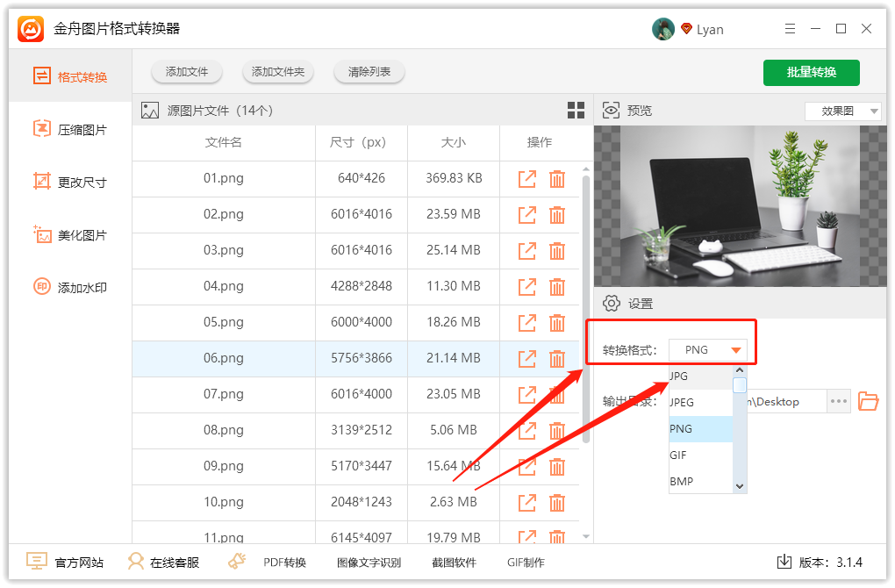Click the 添加文件 button
This screenshot has width=895, height=588.
(x=187, y=72)
